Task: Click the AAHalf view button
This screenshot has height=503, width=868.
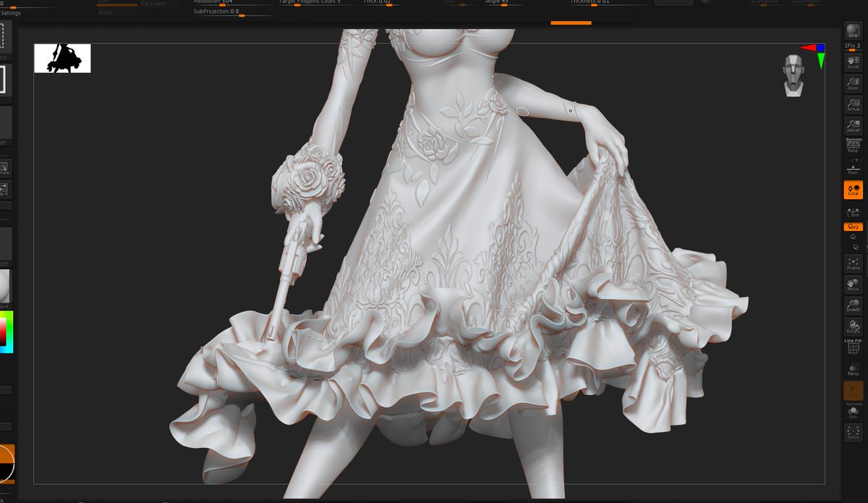Action: pos(853,125)
